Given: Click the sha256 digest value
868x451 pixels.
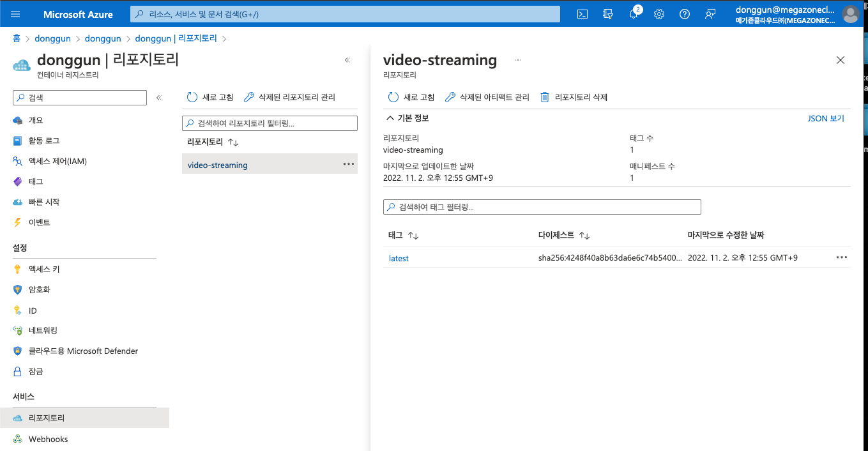Looking at the screenshot, I should 610,258.
